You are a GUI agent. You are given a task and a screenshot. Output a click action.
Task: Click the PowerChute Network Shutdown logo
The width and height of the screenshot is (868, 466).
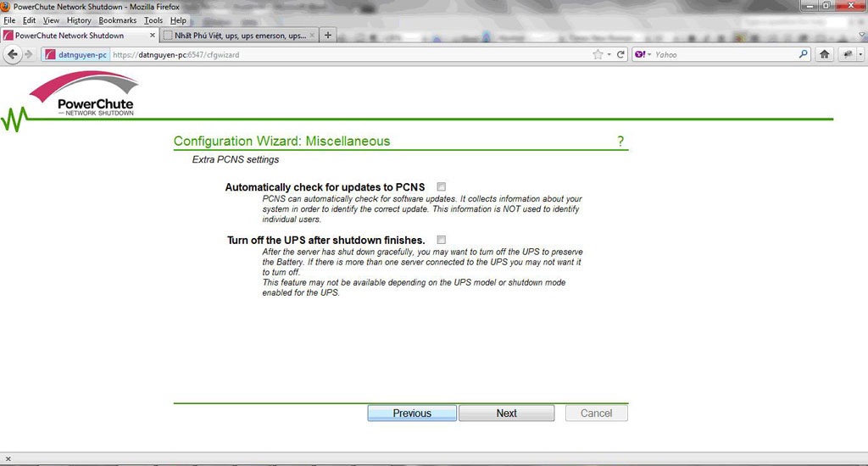84,93
